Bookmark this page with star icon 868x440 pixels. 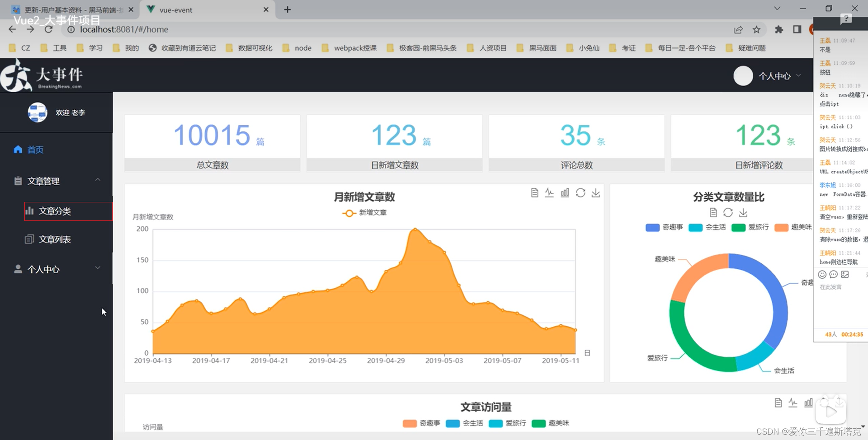756,30
